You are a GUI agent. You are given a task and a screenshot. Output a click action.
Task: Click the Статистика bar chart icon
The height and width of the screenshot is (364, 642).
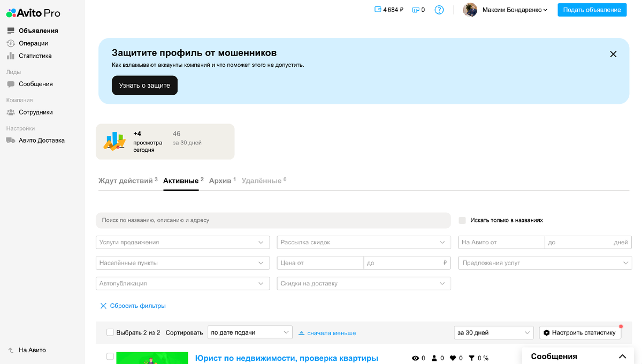pos(11,56)
